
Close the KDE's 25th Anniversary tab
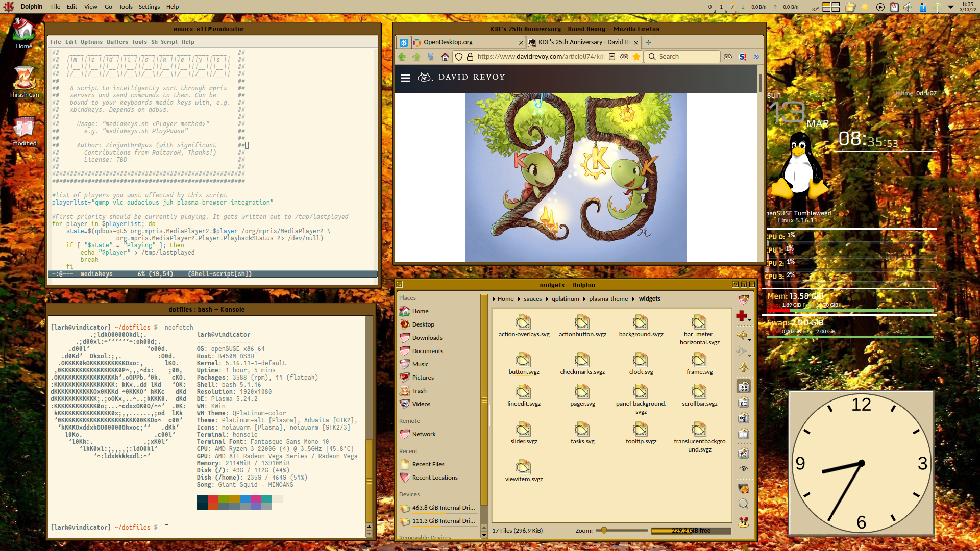click(x=636, y=43)
